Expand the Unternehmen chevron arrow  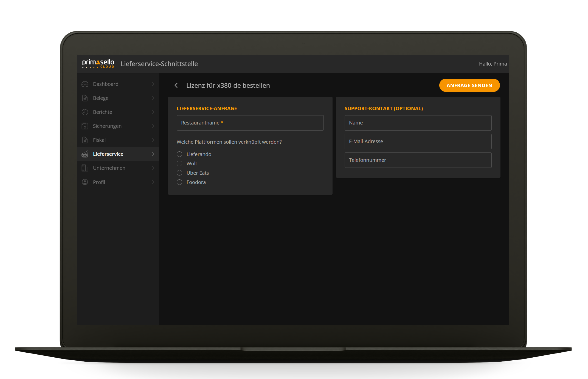pyautogui.click(x=153, y=168)
